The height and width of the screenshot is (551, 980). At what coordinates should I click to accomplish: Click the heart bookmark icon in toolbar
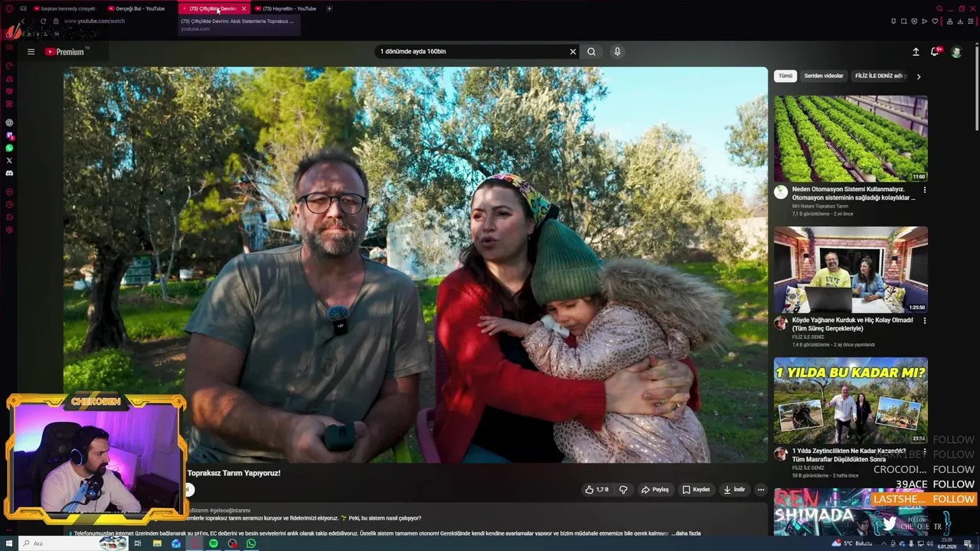[x=935, y=21]
